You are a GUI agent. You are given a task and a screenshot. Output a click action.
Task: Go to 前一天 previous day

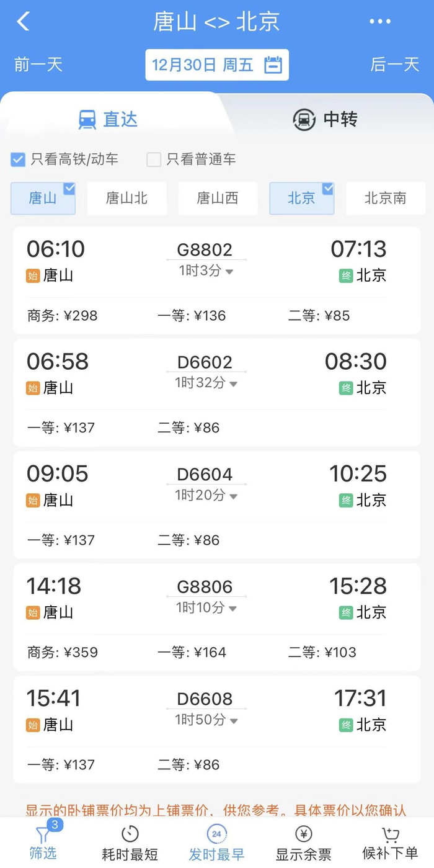coord(38,65)
